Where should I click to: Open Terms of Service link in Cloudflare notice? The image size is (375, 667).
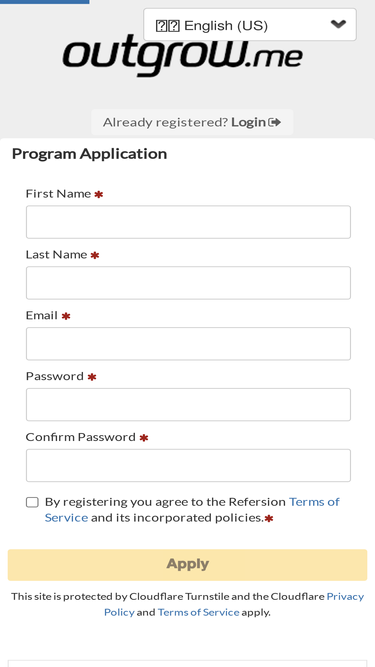coord(199,612)
